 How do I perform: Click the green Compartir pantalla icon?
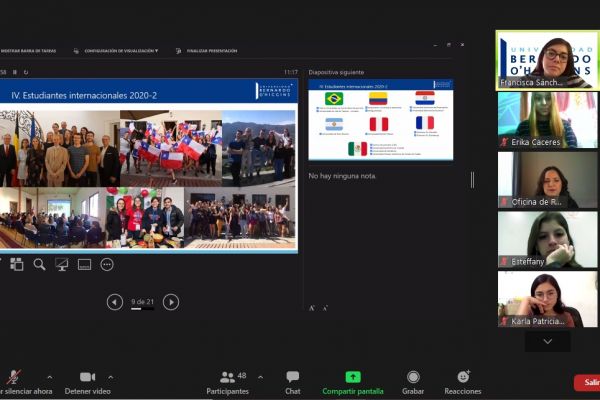click(x=352, y=382)
